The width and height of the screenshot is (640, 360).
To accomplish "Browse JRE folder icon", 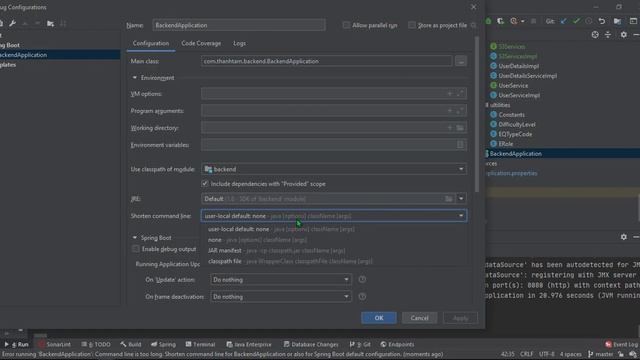I will point(449,199).
